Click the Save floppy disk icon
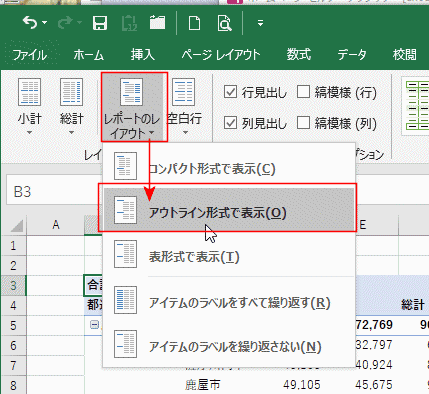This screenshot has height=394, width=429. [x=100, y=23]
